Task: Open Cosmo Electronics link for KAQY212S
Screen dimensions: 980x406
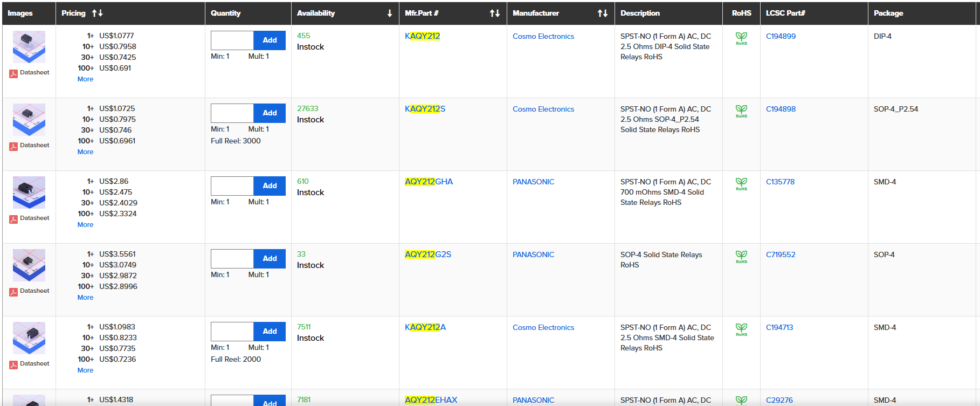Action: tap(543, 109)
